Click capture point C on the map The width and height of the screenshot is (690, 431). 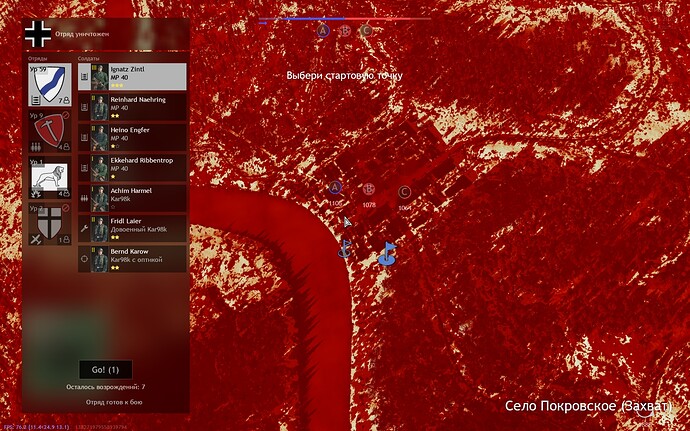[404, 192]
